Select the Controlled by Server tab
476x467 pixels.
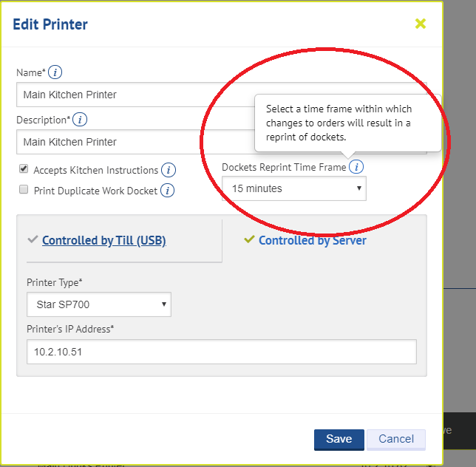[313, 240]
